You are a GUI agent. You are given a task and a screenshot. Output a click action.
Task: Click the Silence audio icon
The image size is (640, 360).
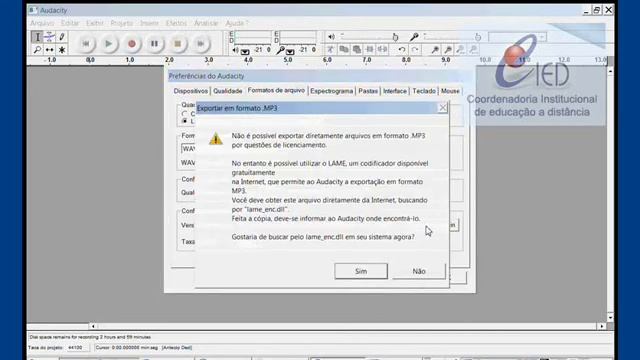[x=382, y=49]
